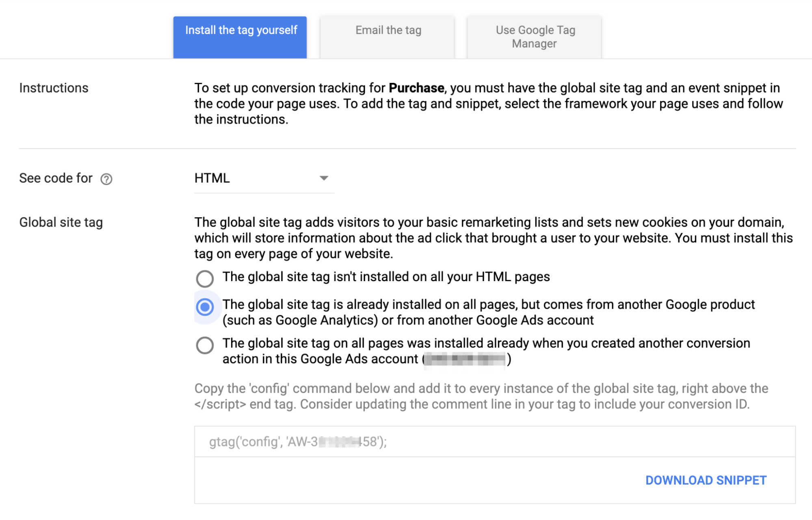Click the bold Purchase conversion name
Image resolution: width=812 pixels, height=520 pixels.
[x=416, y=88]
